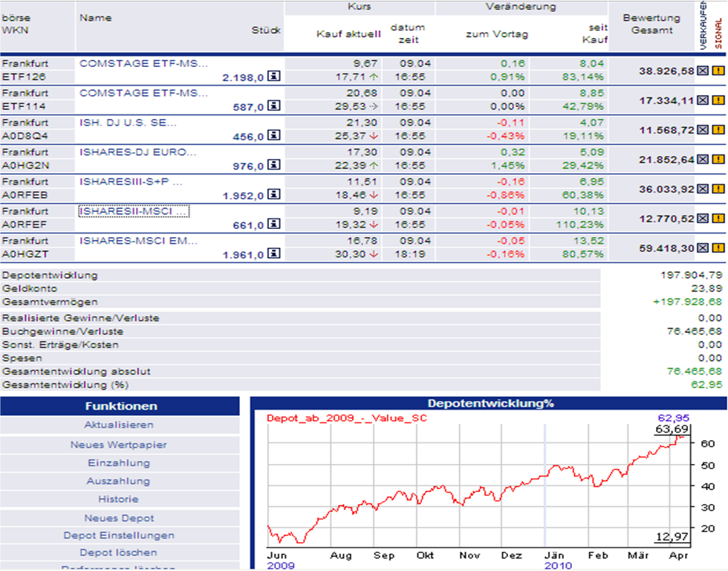
Task: Create a Neues Depot
Action: tap(119, 518)
